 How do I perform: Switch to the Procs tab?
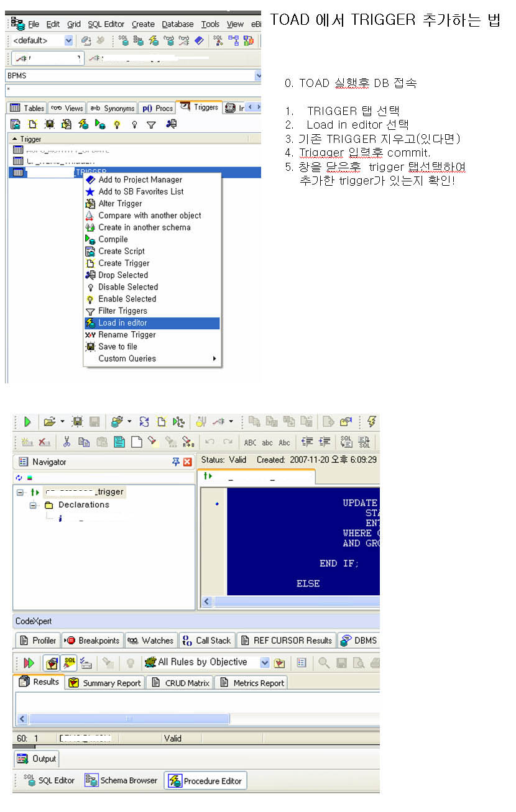(x=157, y=108)
